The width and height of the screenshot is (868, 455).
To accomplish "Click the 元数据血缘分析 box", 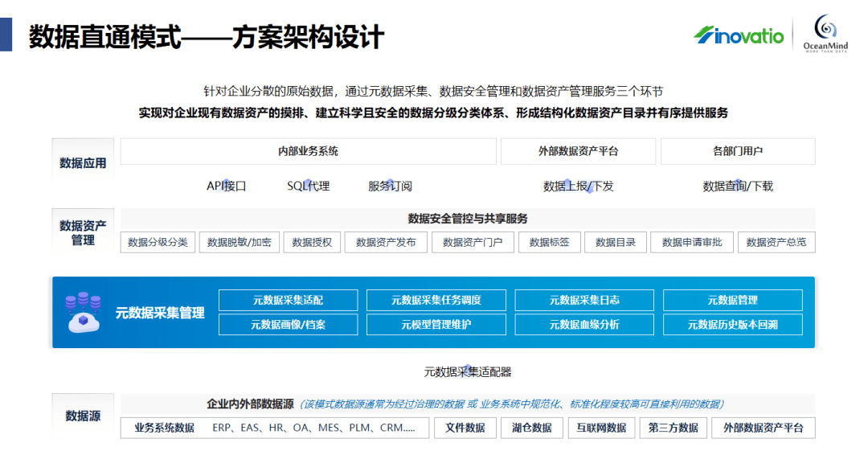I will [x=584, y=324].
